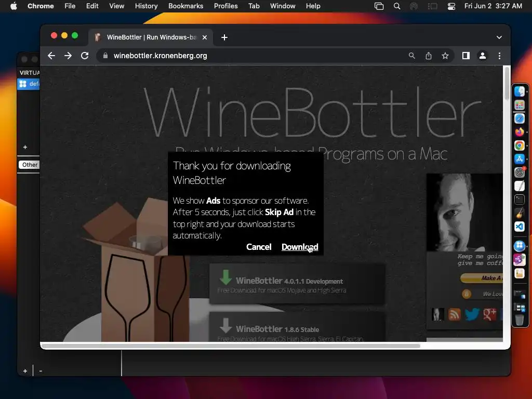Open Safari from the Dock
532x399 pixels.
click(520, 118)
